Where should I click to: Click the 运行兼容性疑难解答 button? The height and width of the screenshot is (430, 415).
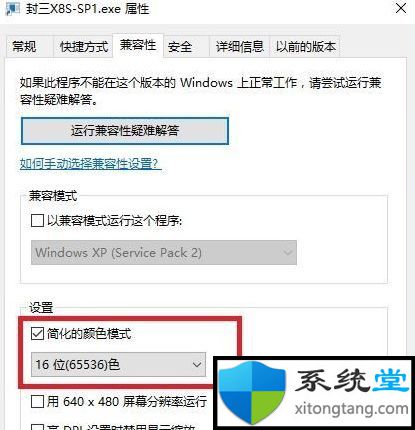[125, 131]
